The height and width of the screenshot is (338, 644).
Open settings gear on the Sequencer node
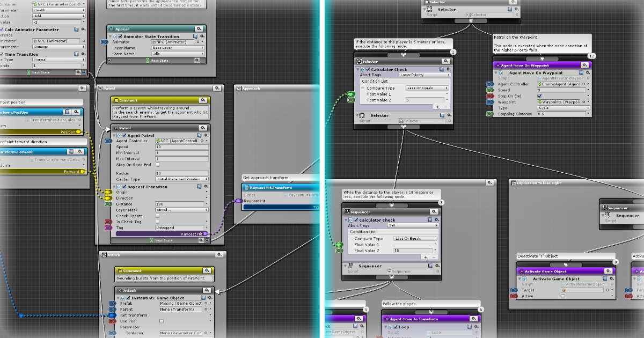[x=434, y=212]
